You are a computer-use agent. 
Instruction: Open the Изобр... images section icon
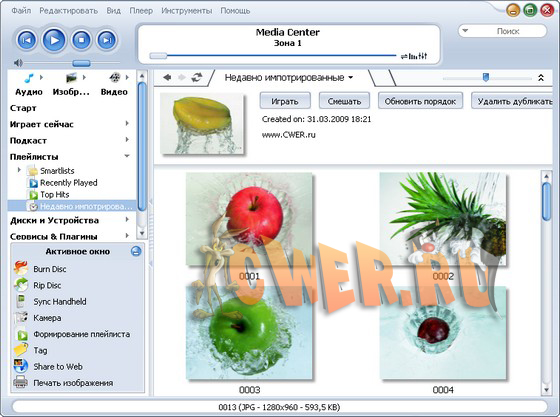(71, 77)
